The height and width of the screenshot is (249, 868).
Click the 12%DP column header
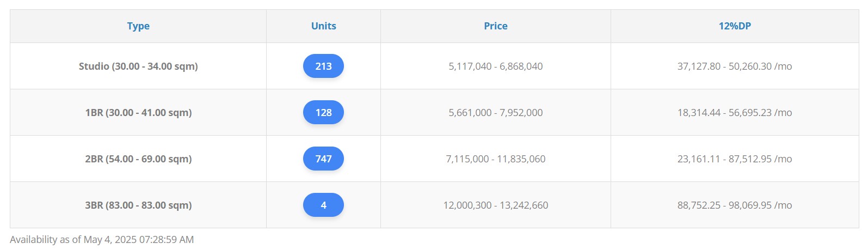(734, 26)
